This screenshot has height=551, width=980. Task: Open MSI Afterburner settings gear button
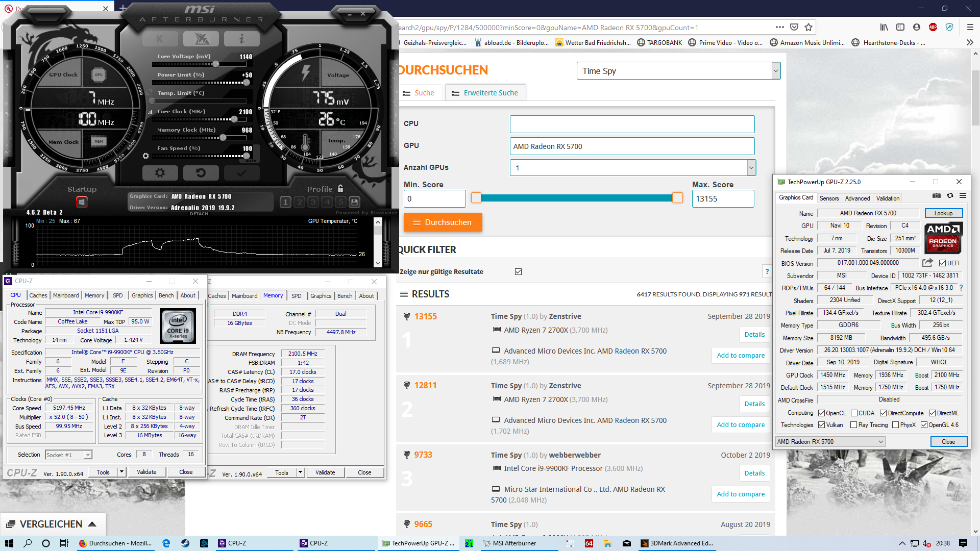point(160,173)
